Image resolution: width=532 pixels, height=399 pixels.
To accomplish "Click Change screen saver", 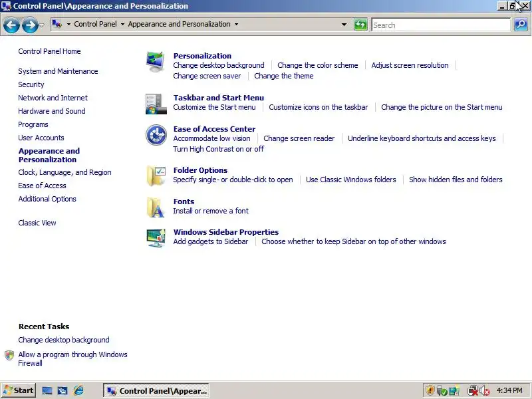I will pyautogui.click(x=207, y=76).
